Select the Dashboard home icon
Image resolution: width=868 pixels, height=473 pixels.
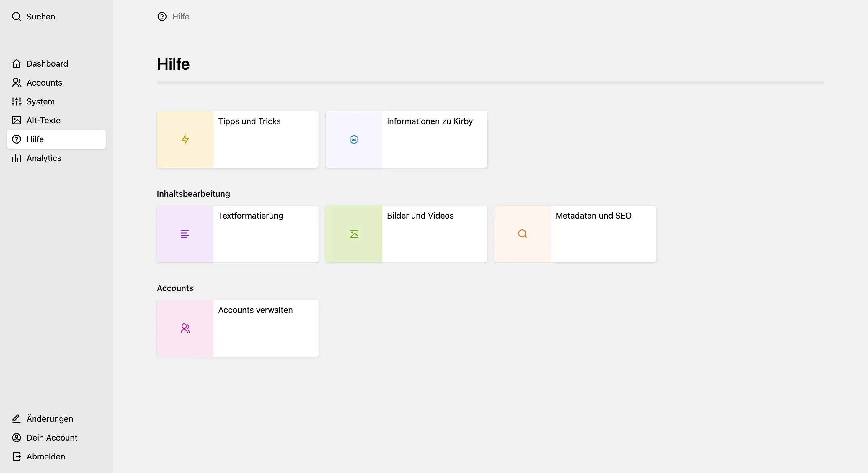[x=17, y=63]
